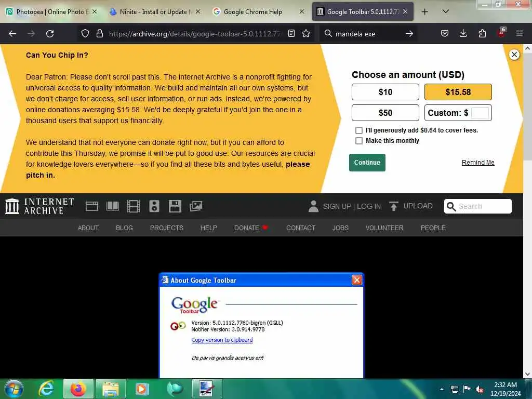Open Internet Archive Web icon
532x399 pixels.
tap(92, 206)
